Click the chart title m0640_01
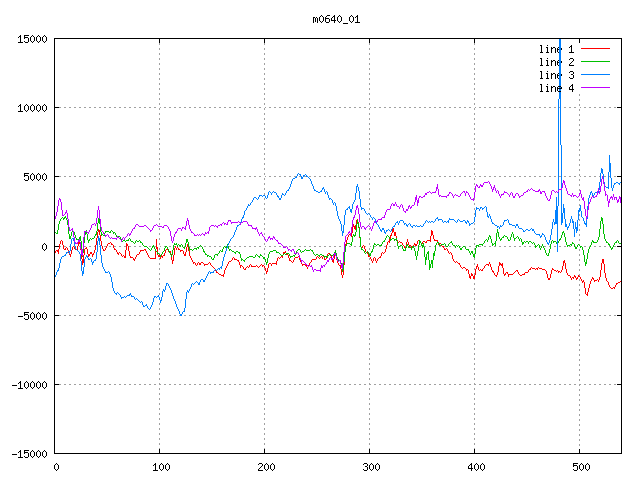The width and height of the screenshot is (640, 480). click(336, 18)
